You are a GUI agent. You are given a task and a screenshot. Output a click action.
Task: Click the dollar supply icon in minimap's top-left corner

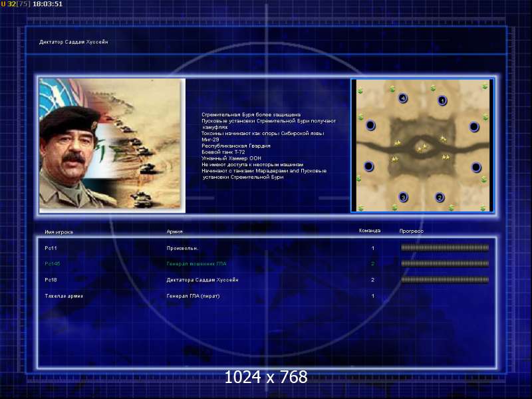coord(360,91)
